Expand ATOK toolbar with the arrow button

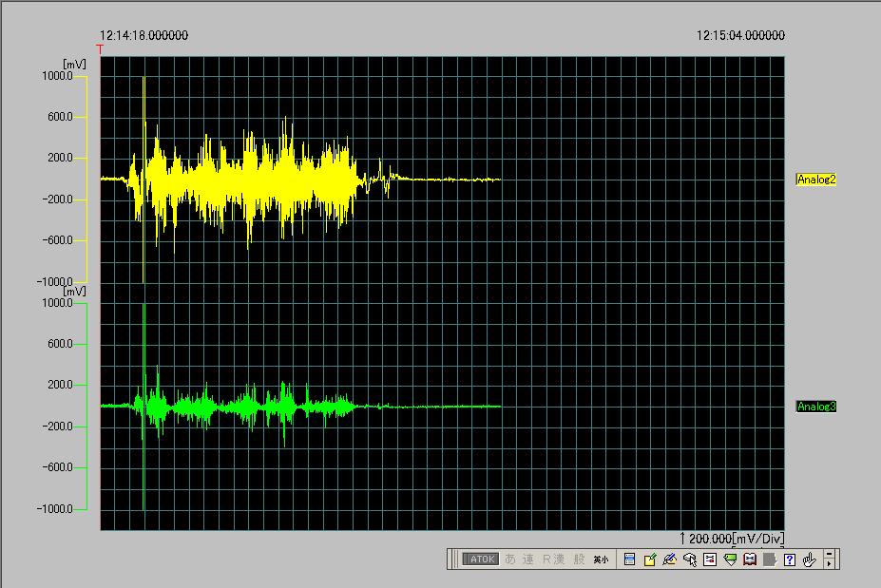(830, 563)
